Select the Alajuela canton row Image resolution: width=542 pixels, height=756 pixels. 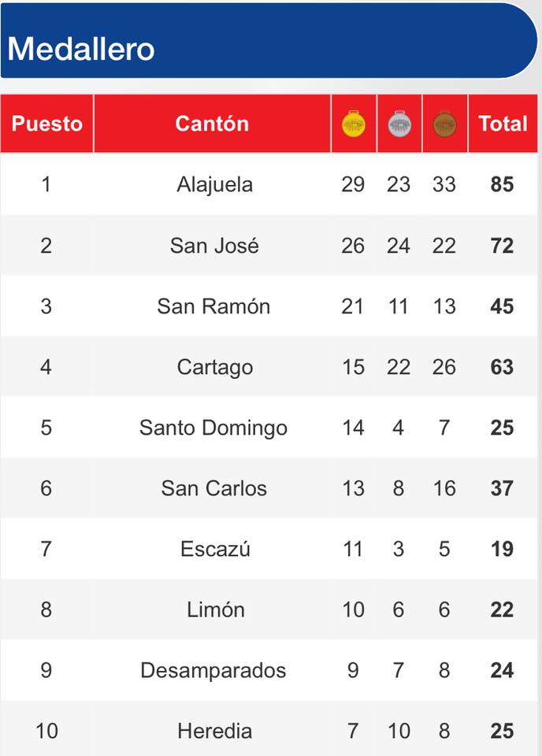[x=269, y=184]
